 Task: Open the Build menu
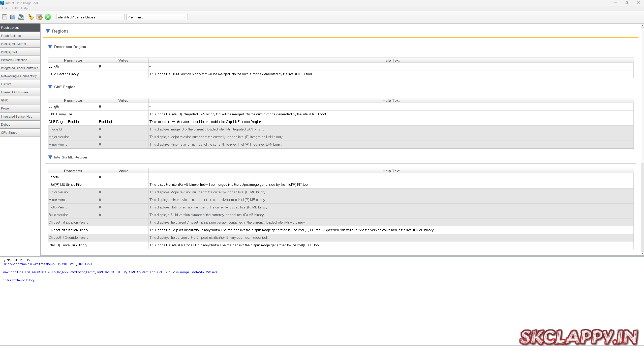pyautogui.click(x=14, y=8)
